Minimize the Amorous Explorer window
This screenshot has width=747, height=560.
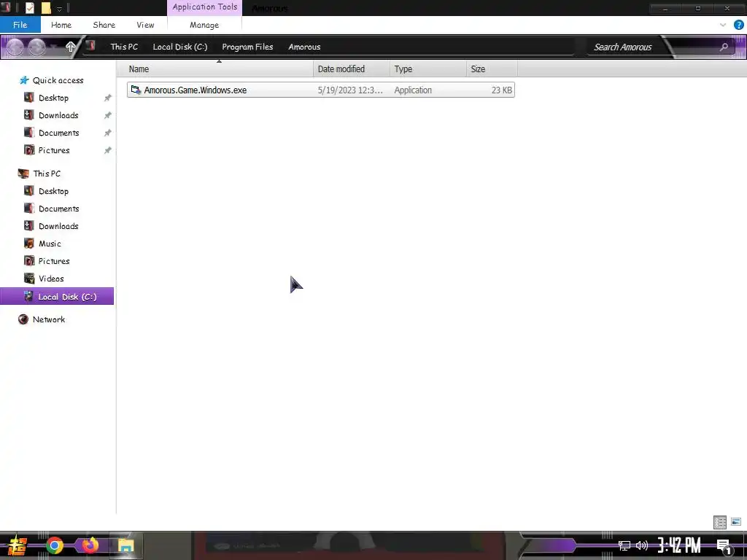pos(665,8)
